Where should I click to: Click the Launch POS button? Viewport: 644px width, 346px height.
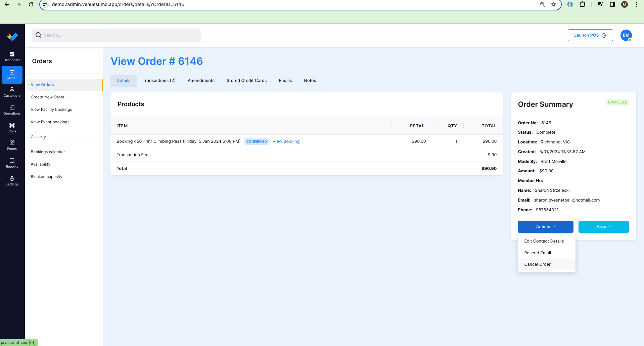tap(590, 35)
